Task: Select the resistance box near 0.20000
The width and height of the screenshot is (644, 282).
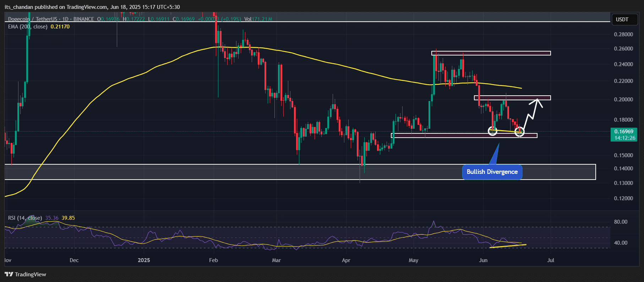Action: (x=512, y=98)
